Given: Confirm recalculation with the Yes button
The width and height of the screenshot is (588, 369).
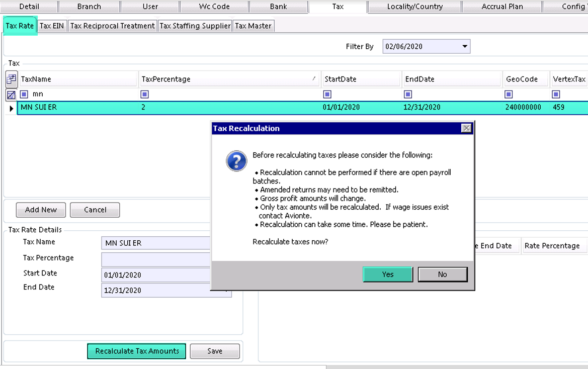Looking at the screenshot, I should click(388, 274).
